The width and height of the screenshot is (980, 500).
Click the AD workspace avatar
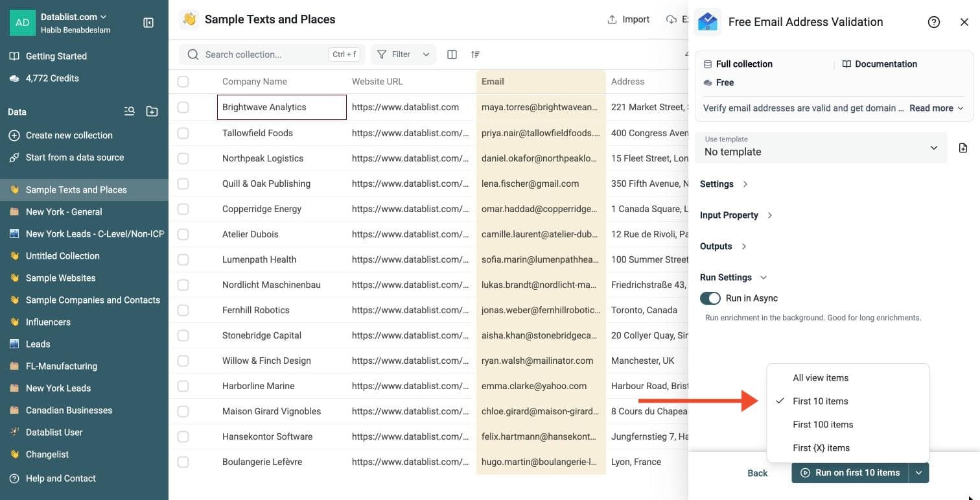(x=22, y=22)
